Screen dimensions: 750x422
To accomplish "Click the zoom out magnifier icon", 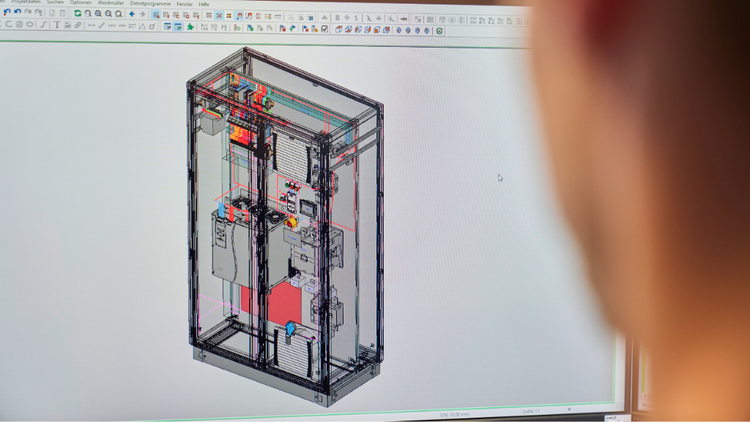I will [x=109, y=14].
